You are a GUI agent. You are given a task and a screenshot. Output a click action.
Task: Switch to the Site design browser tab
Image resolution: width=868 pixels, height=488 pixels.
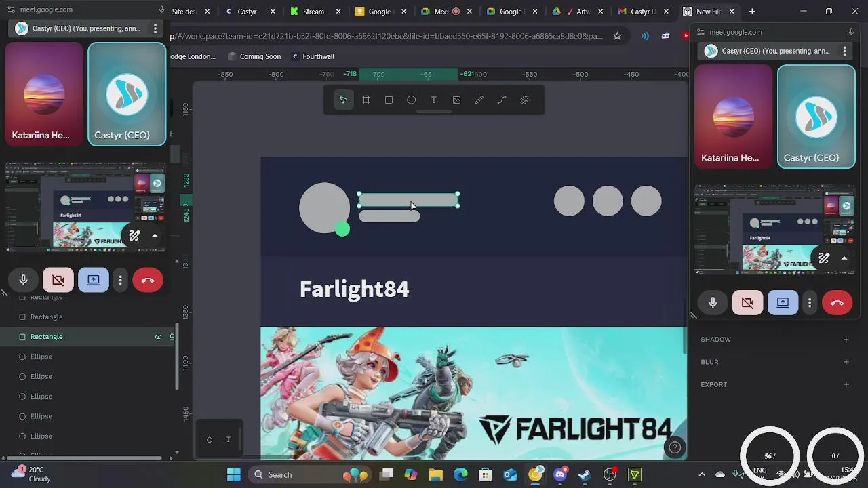[x=190, y=12]
